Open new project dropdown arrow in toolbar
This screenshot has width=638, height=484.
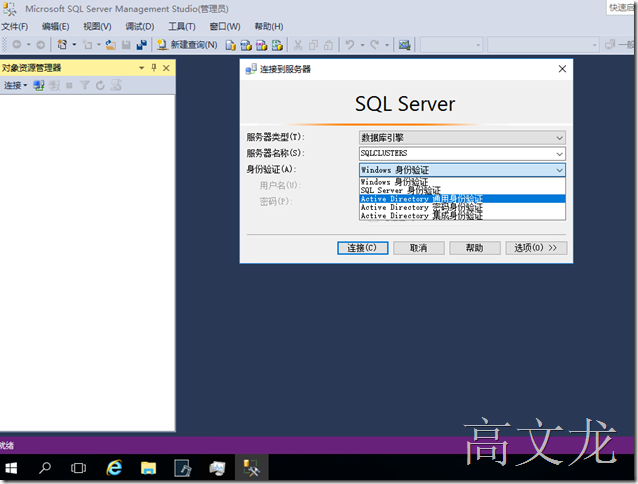tap(74, 45)
